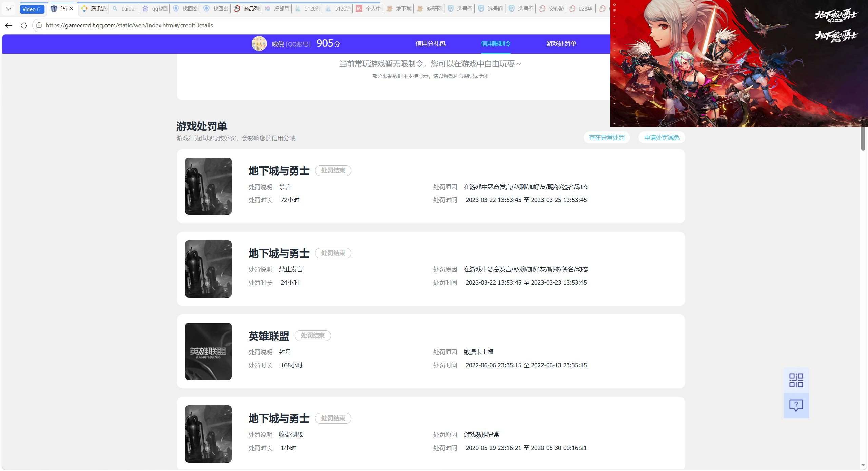Click the page vertical scrollbar thumb

863,139
